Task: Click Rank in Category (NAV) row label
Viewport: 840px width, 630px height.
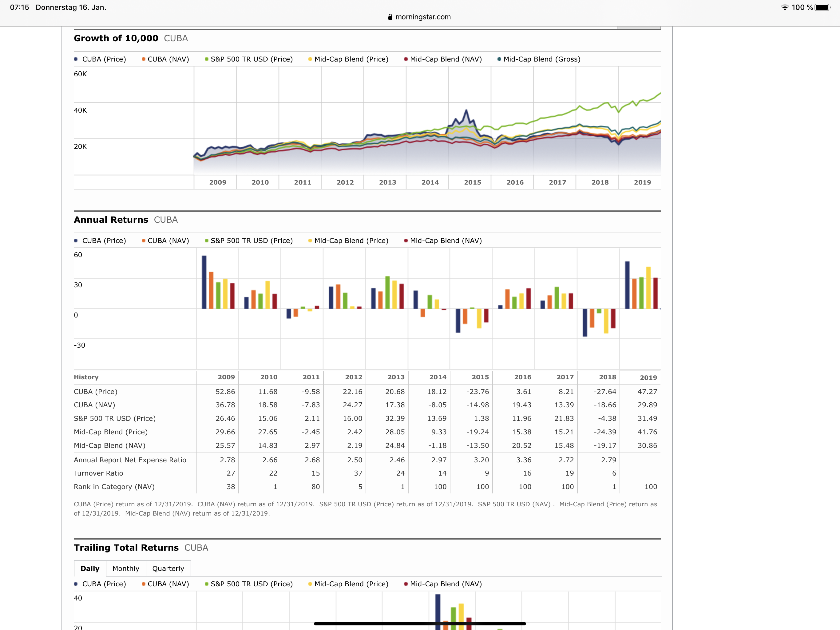Action: [x=114, y=487]
